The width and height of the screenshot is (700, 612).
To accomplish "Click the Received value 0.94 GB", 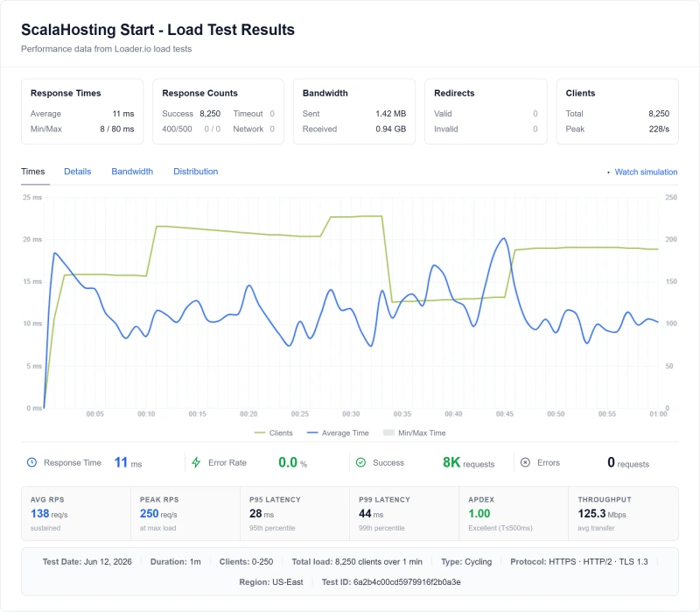I will tap(390, 129).
